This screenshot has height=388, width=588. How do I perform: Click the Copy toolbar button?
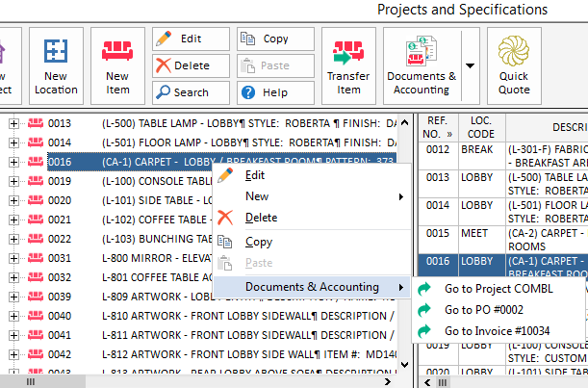click(273, 39)
